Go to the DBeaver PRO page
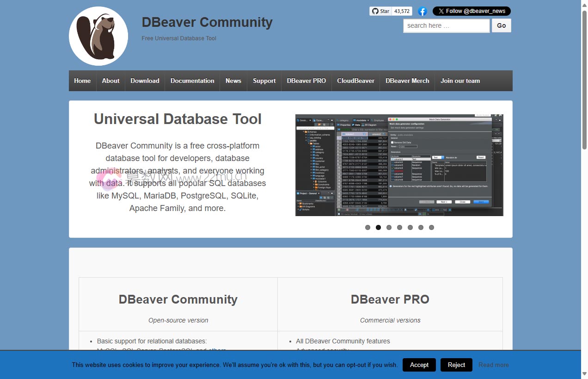 click(306, 81)
